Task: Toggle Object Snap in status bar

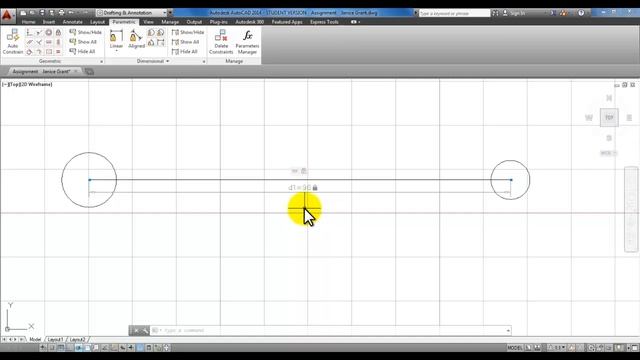Action: (x=87, y=348)
